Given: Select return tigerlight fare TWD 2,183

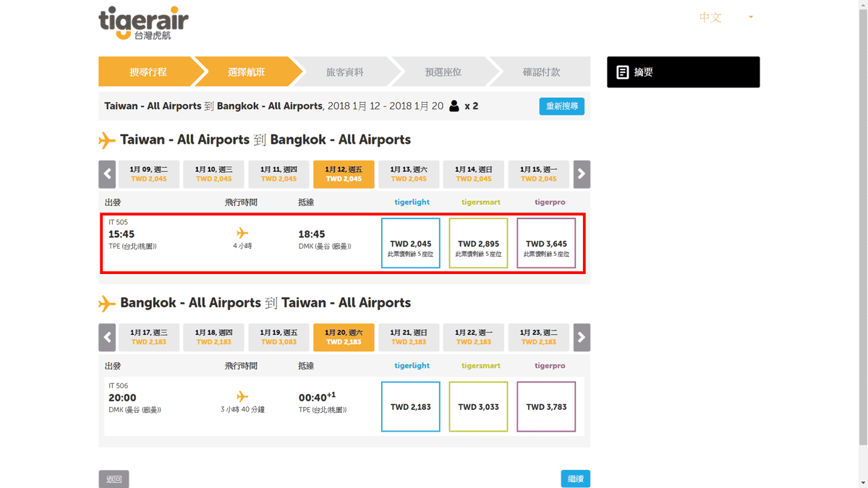Looking at the screenshot, I should (x=411, y=407).
